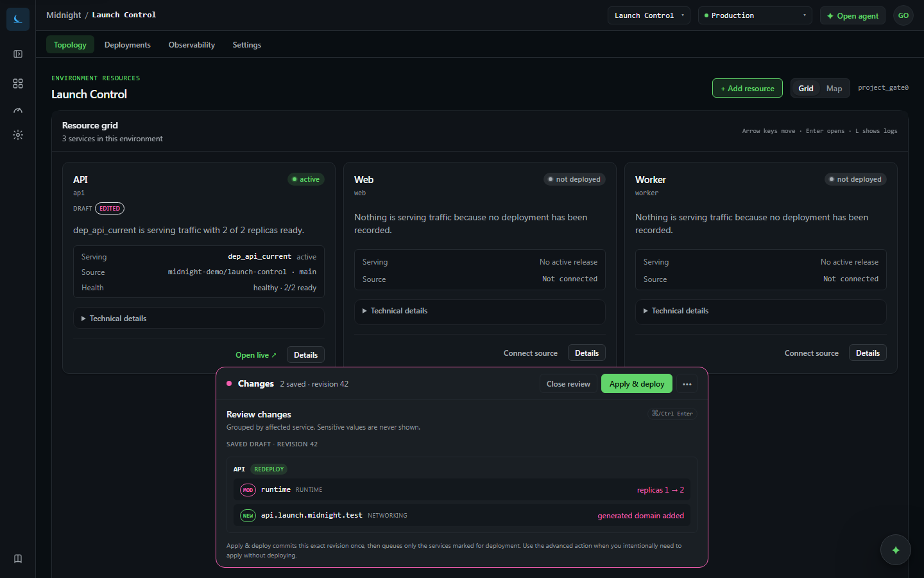
Task: Click the Close review button
Action: point(569,384)
